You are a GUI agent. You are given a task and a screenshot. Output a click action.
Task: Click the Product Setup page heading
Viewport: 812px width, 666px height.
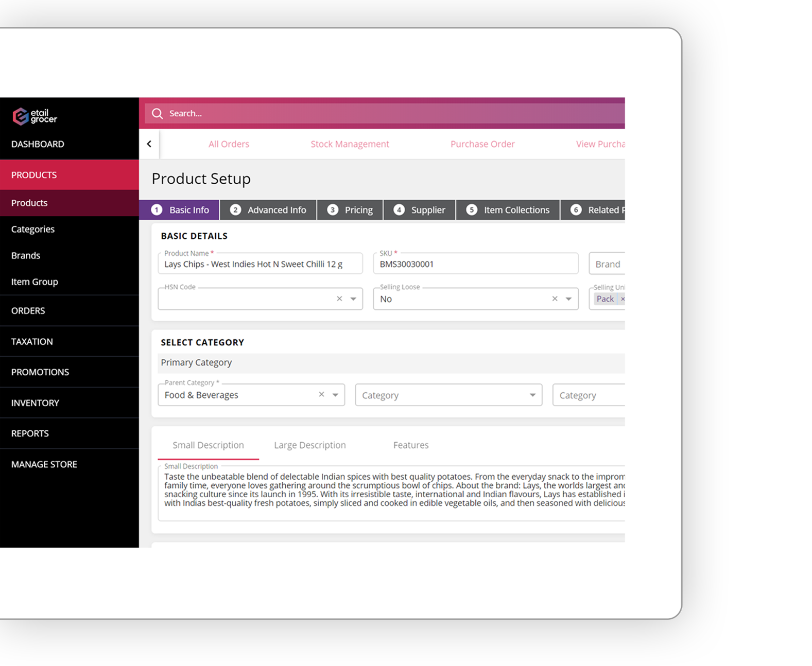201,179
